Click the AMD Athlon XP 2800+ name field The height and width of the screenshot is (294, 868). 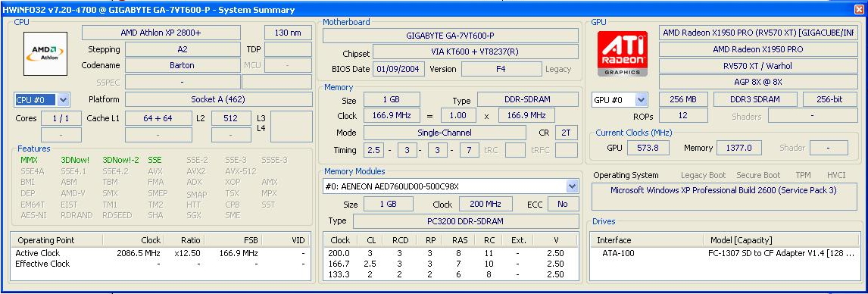pyautogui.click(x=161, y=33)
